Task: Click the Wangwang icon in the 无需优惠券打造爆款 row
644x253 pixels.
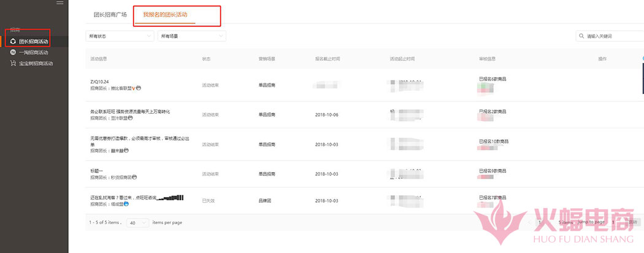Action: click(x=126, y=150)
